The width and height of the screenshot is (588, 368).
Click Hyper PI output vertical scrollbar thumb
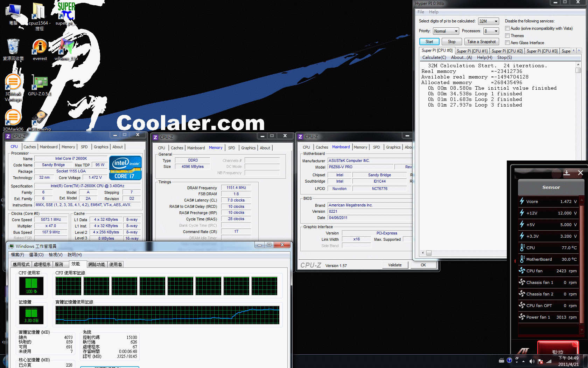(x=578, y=70)
